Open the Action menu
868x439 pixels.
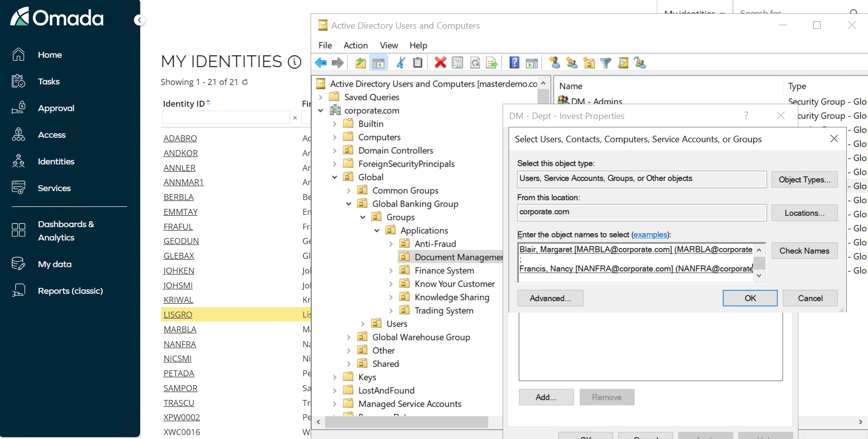click(x=355, y=45)
